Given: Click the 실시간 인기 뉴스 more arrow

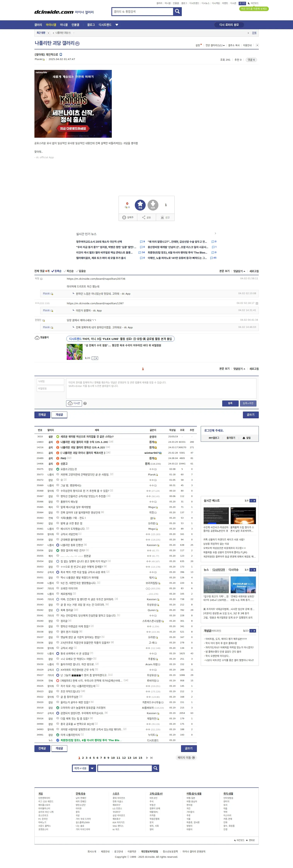Looking at the screenshot, I should [215, 234].
